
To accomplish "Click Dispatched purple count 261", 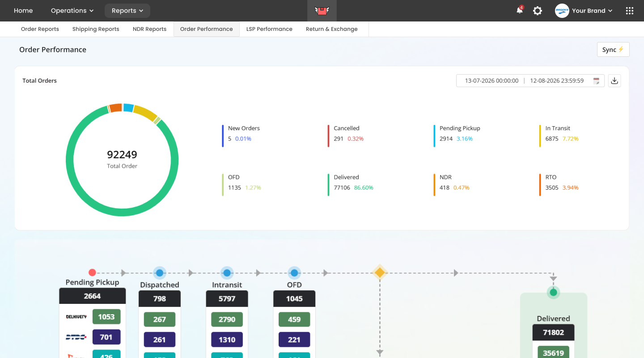I will (160, 340).
